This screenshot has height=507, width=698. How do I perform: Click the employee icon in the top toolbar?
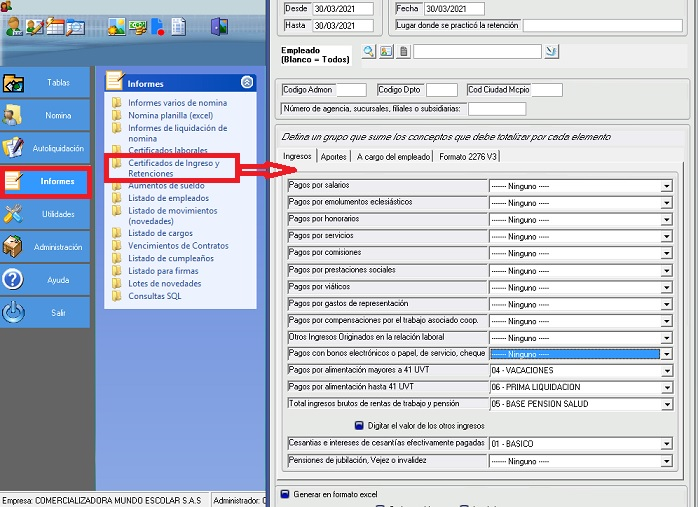13,27
